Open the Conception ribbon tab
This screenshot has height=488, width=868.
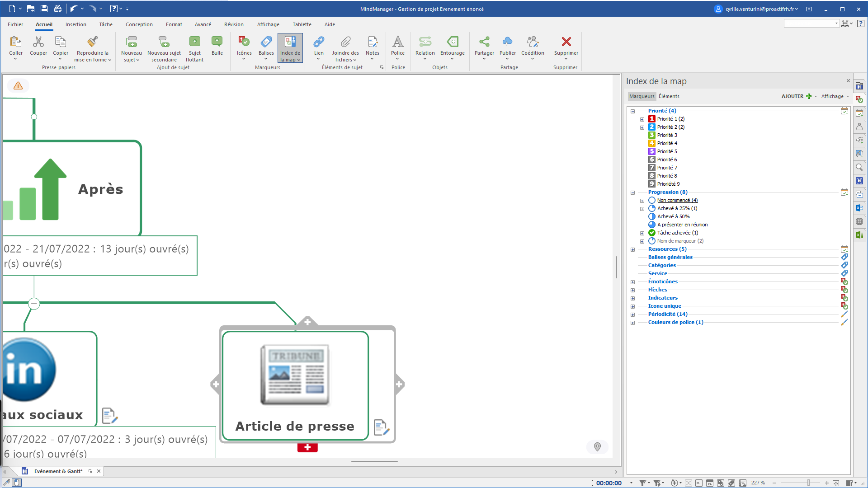click(x=139, y=24)
